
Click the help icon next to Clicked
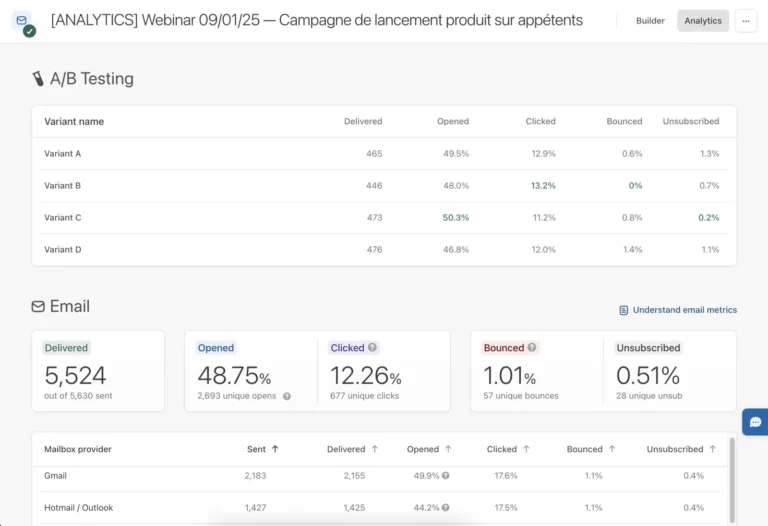[372, 347]
